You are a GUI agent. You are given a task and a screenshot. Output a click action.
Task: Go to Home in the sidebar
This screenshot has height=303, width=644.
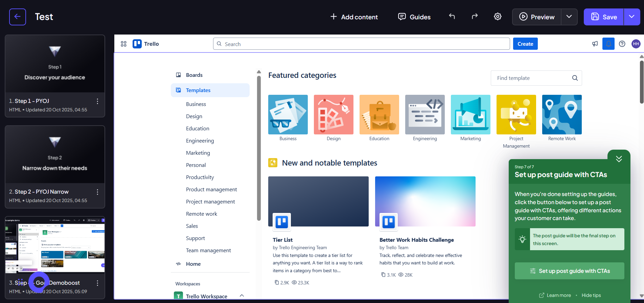(210, 264)
